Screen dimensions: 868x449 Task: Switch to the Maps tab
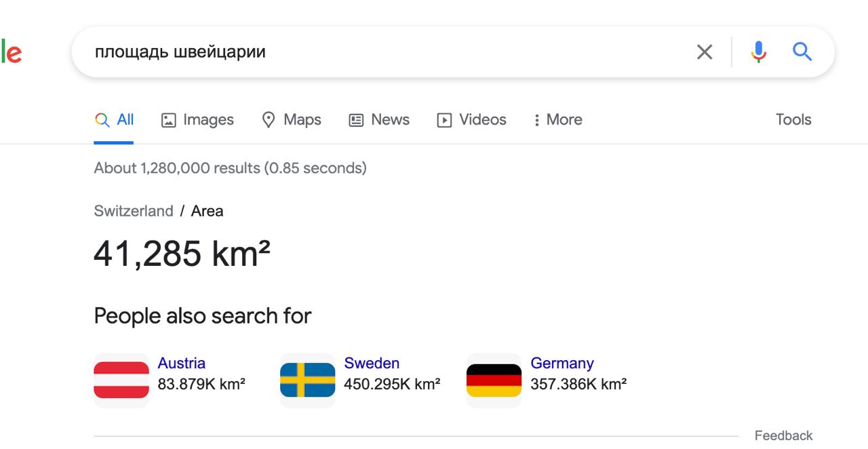[292, 120]
